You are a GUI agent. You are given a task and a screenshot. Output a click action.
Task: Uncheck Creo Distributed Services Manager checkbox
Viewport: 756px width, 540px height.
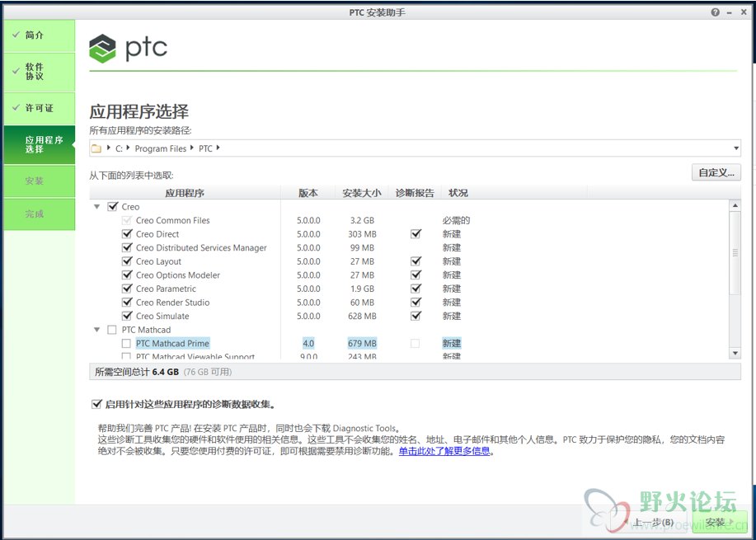click(x=127, y=247)
